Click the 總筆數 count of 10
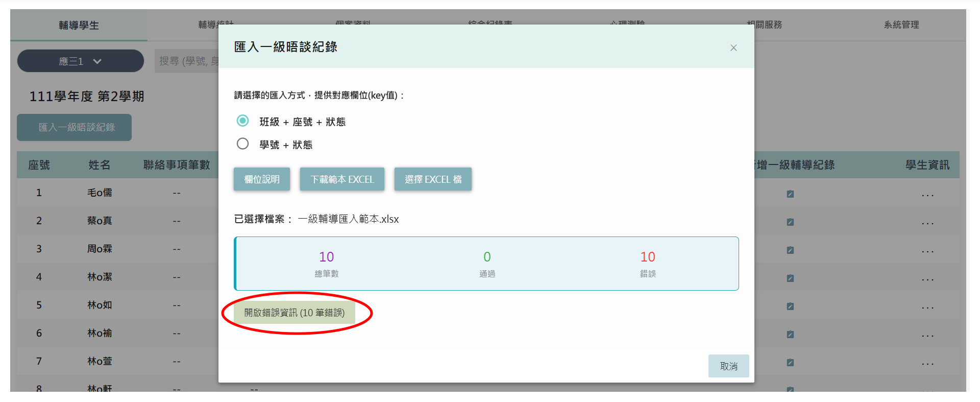The image size is (980, 402). (327, 257)
